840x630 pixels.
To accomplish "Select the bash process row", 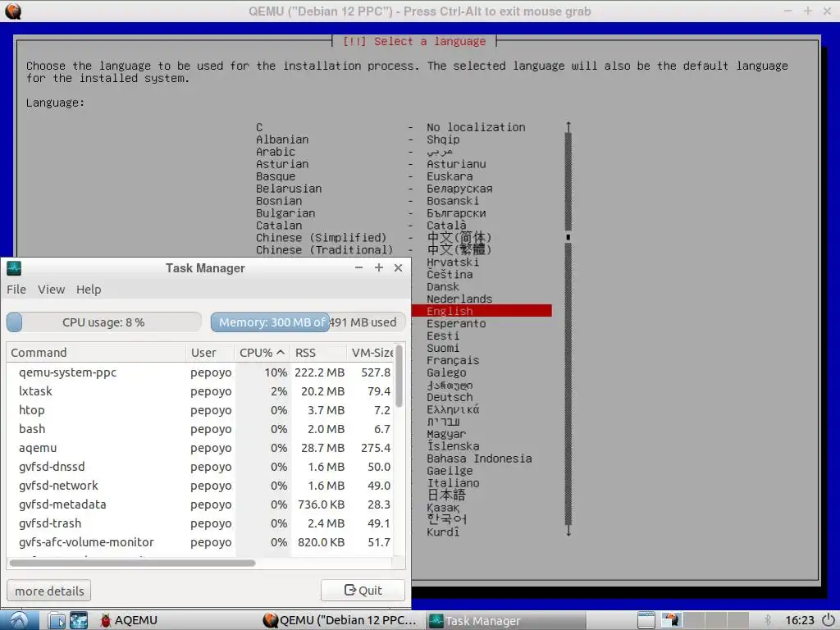I will (x=200, y=429).
